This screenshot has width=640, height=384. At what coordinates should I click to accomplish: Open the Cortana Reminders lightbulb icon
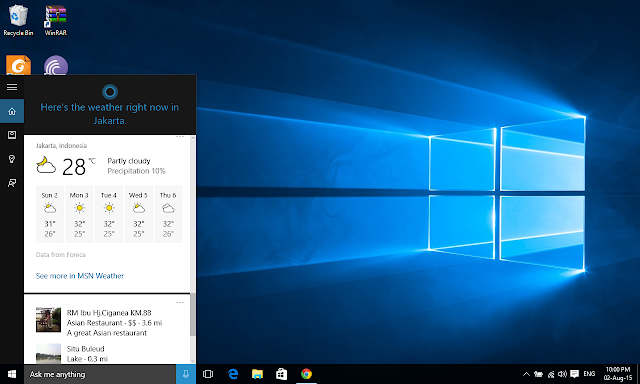[x=12, y=159]
